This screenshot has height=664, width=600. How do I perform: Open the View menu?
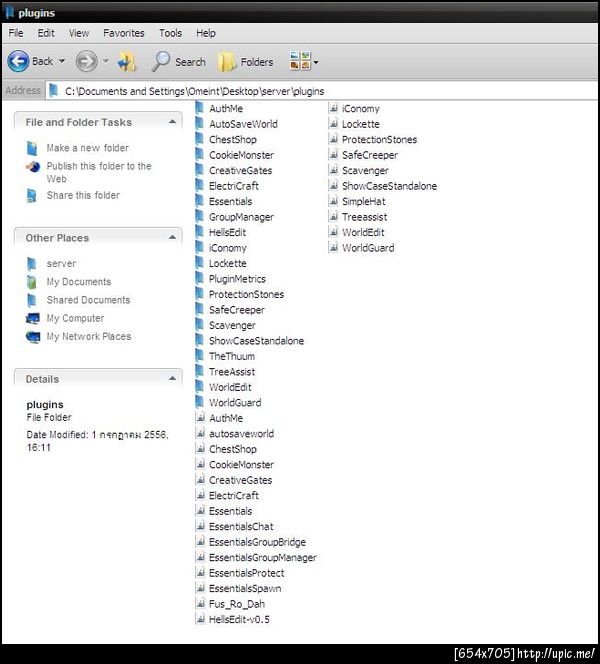point(79,33)
